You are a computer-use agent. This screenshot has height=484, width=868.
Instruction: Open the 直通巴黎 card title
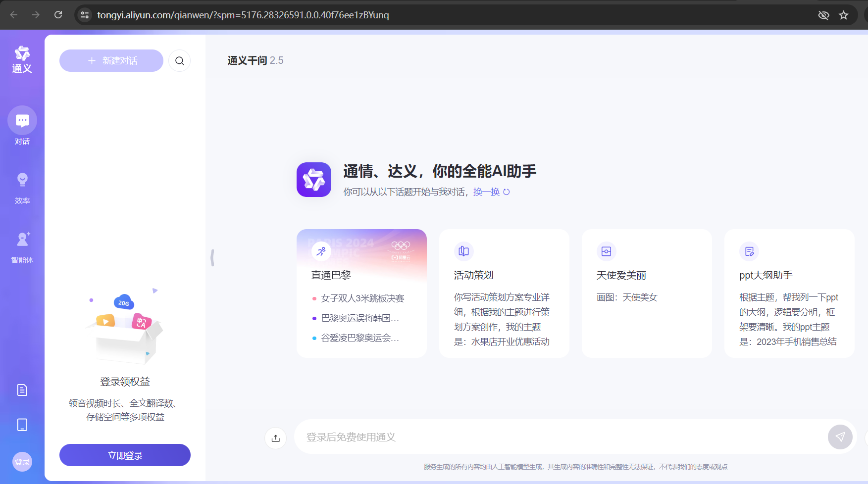pyautogui.click(x=331, y=275)
